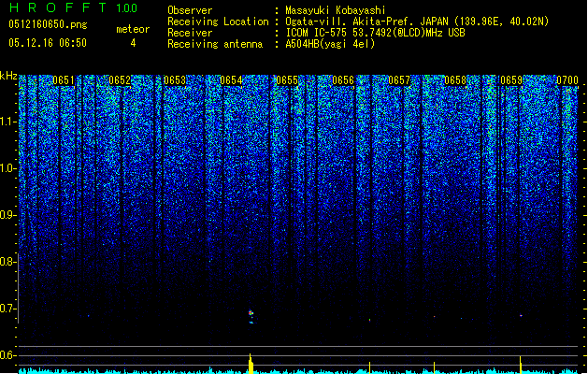The image size is (588, 374).
Task: Click the kHz axis unit label
Action: point(8,76)
